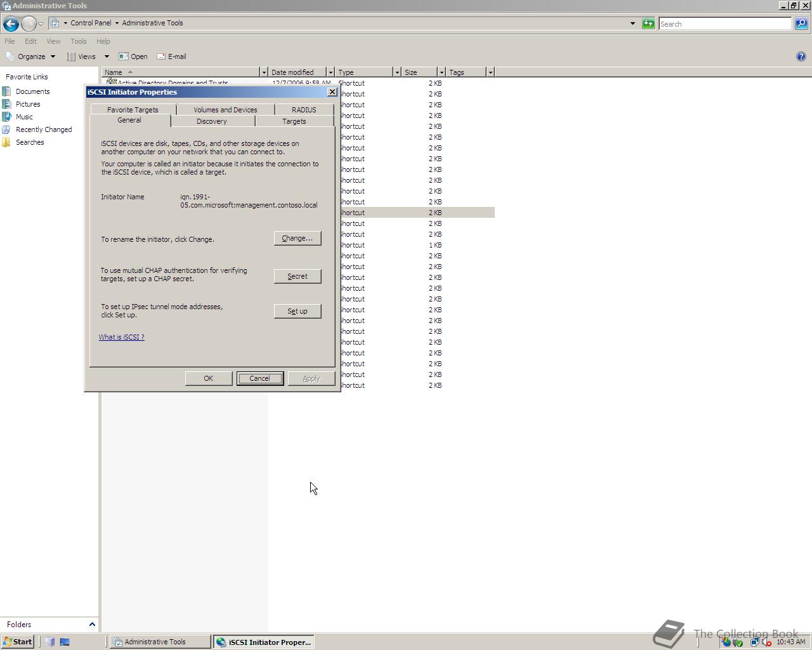
Task: Sort by the Date modified column header
Action: (x=297, y=72)
